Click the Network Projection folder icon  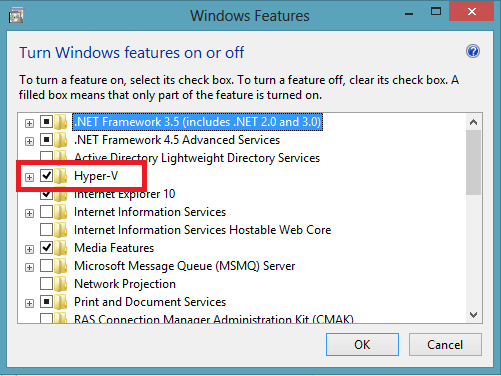coord(61,284)
